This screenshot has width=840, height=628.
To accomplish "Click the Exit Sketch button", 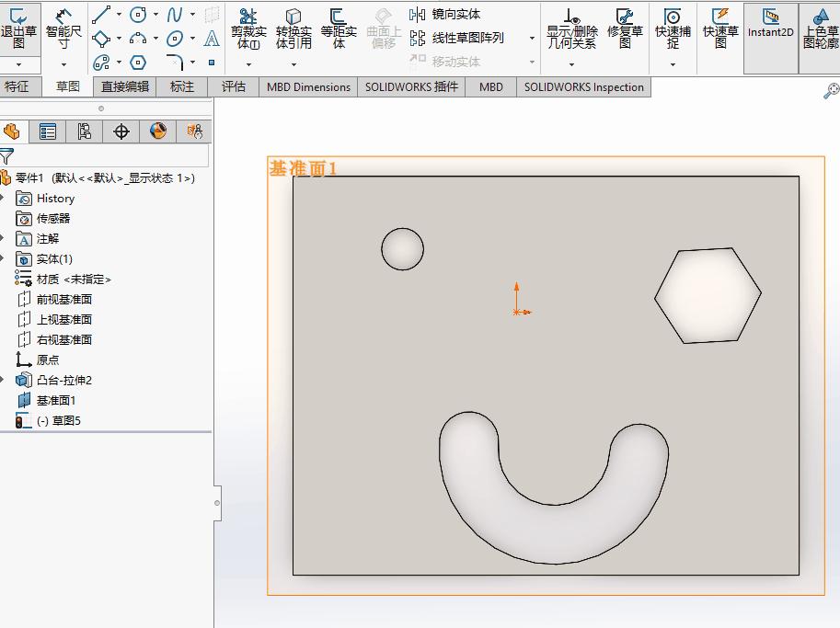I will point(20,28).
